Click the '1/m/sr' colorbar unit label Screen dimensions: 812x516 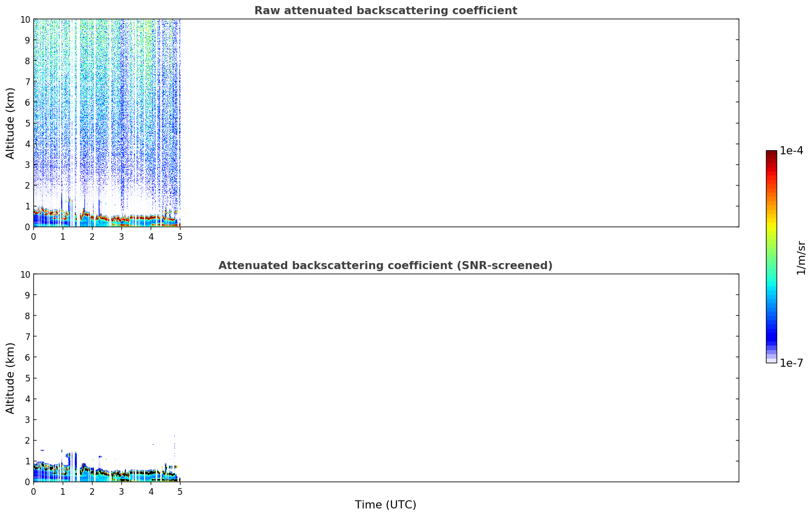(801, 257)
